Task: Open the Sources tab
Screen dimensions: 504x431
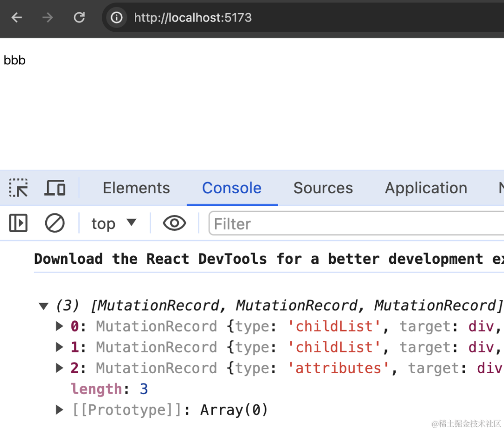Action: click(323, 188)
